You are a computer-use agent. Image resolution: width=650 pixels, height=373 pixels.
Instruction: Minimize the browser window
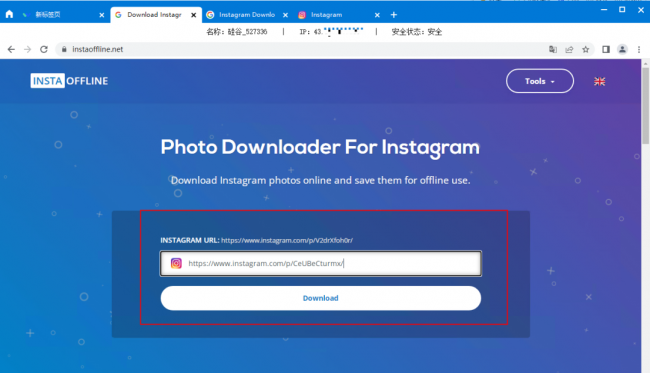(x=604, y=10)
